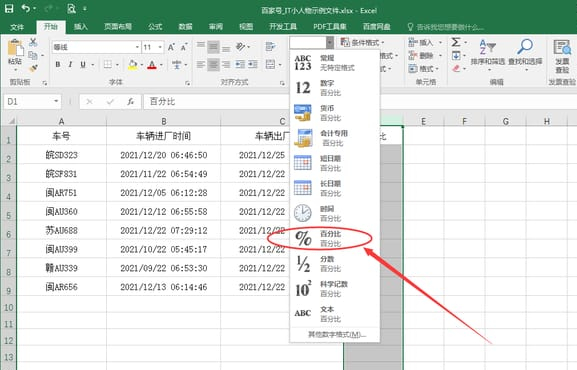Viewport: 577px width, 370px height.
Task: Switch to the Formulas (公式) tab
Action: tap(155, 27)
